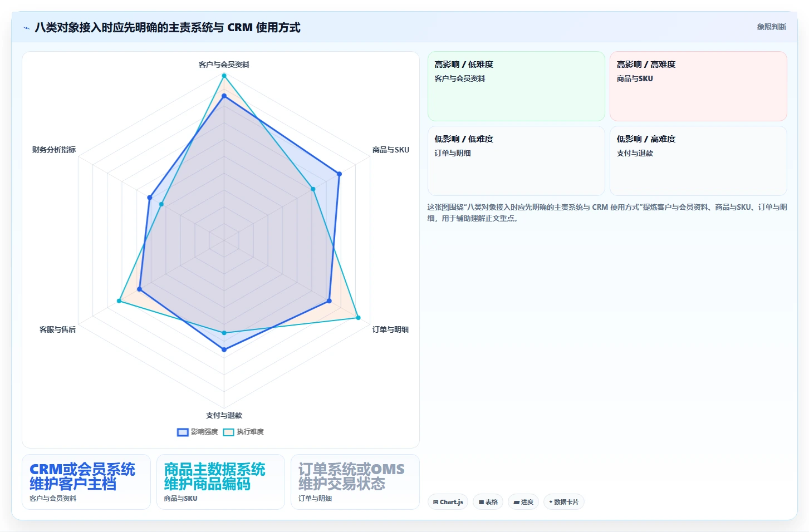
Task: Click the 商品主数据系统维护商品编码 card
Action: tap(220, 482)
